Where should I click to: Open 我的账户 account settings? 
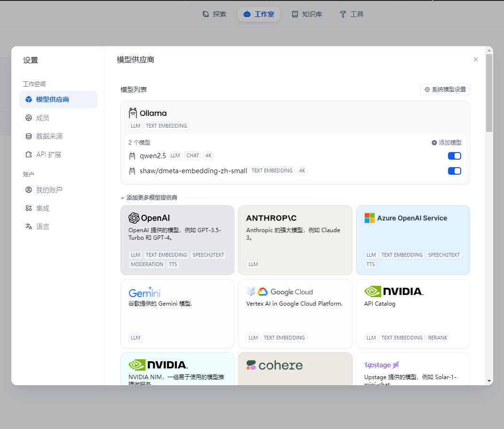pos(58,190)
